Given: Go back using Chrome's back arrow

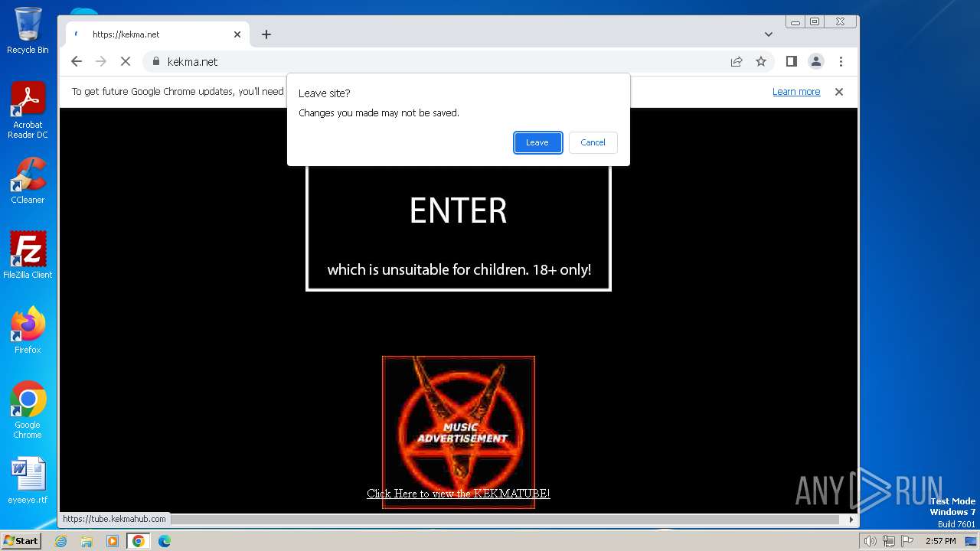Looking at the screenshot, I should (x=76, y=61).
